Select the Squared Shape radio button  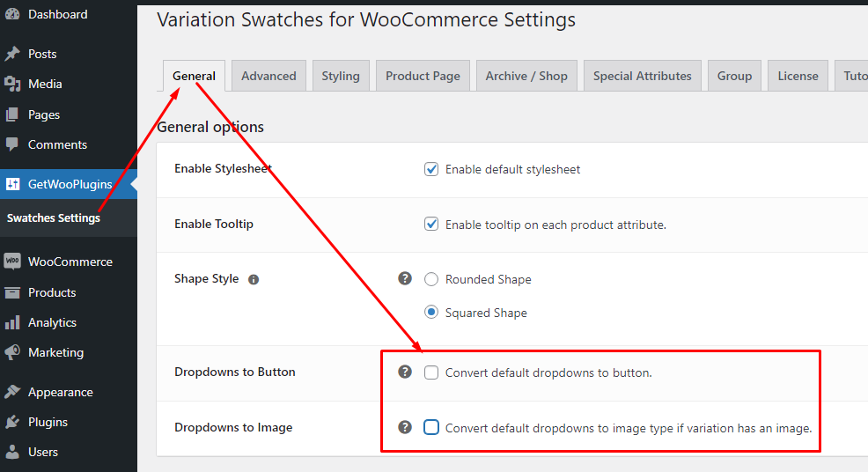(431, 312)
